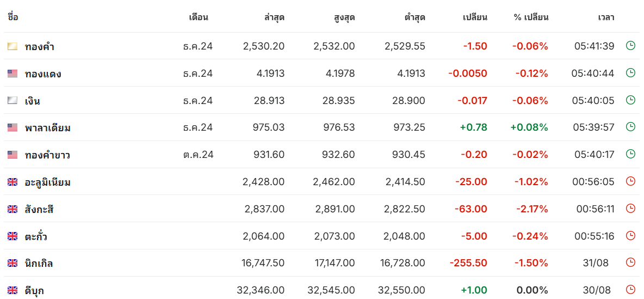Click the ชื่อ column header
The height and width of the screenshot is (299, 644).
(13, 17)
